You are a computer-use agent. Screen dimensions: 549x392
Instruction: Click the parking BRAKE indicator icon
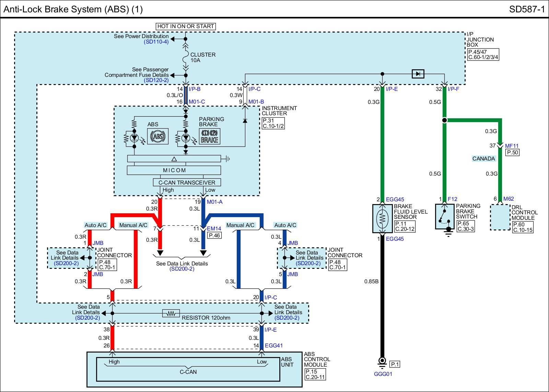point(209,136)
